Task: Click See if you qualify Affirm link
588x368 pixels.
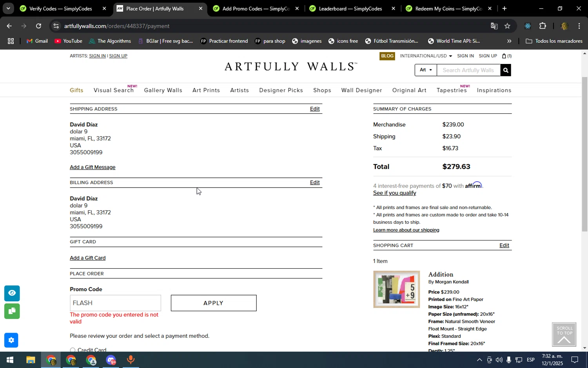Action: pyautogui.click(x=394, y=193)
